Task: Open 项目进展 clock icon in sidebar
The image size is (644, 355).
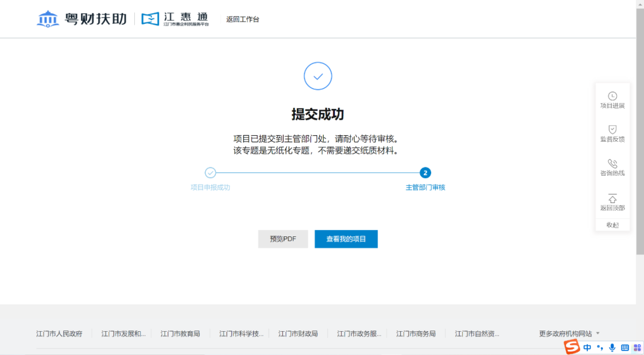Action: (612, 96)
